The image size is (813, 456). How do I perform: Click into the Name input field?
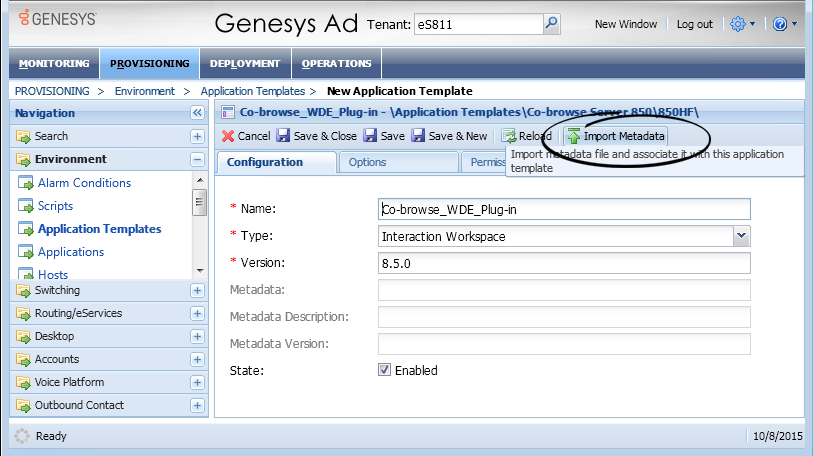tap(564, 209)
